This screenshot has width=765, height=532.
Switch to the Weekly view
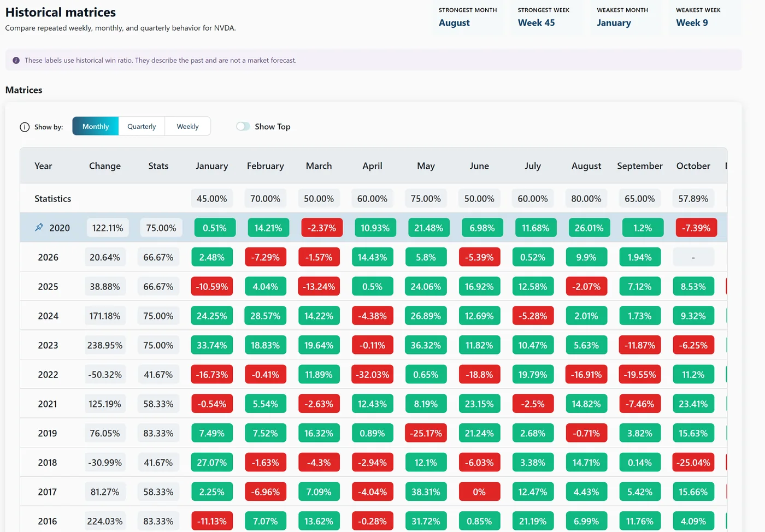click(x=187, y=126)
